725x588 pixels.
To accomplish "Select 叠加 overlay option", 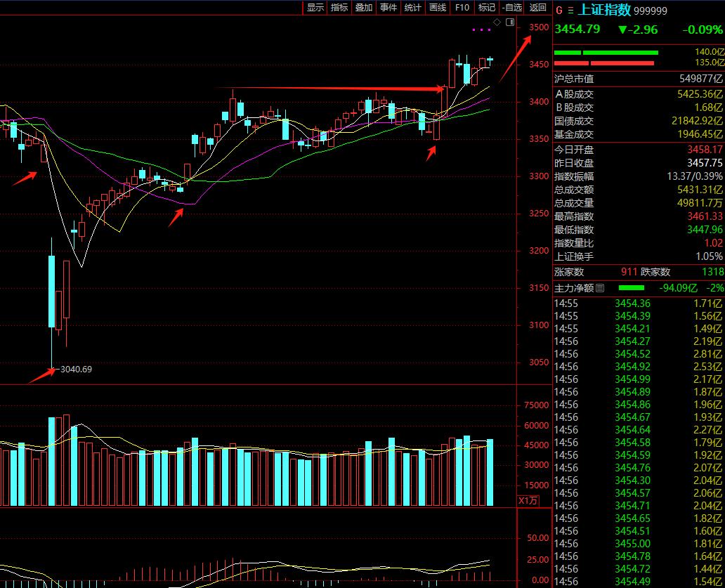I will pos(364,8).
